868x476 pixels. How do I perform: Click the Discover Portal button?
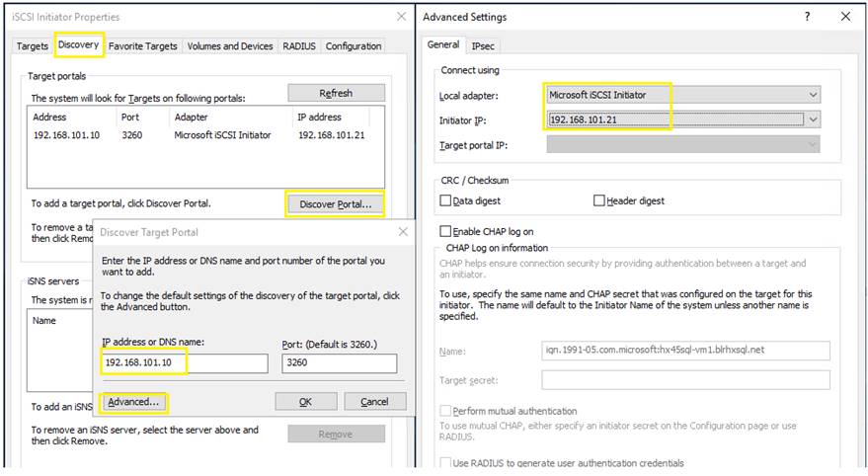(x=336, y=204)
